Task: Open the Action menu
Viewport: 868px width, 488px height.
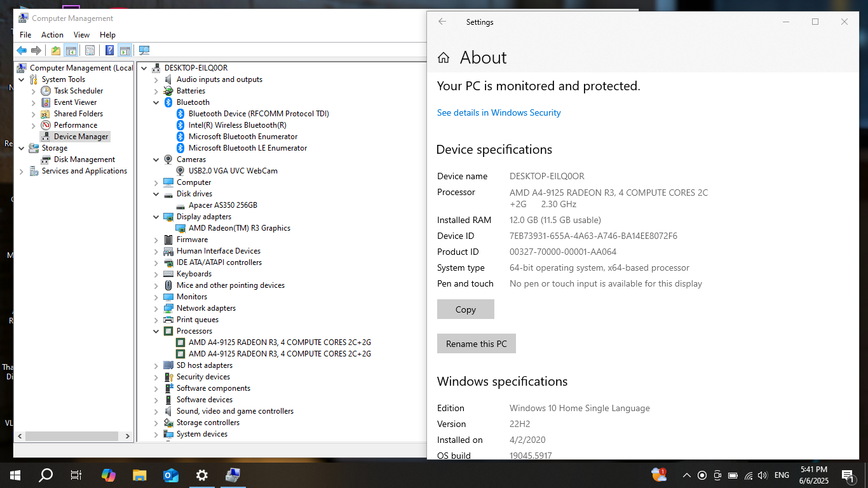Action: (x=52, y=35)
